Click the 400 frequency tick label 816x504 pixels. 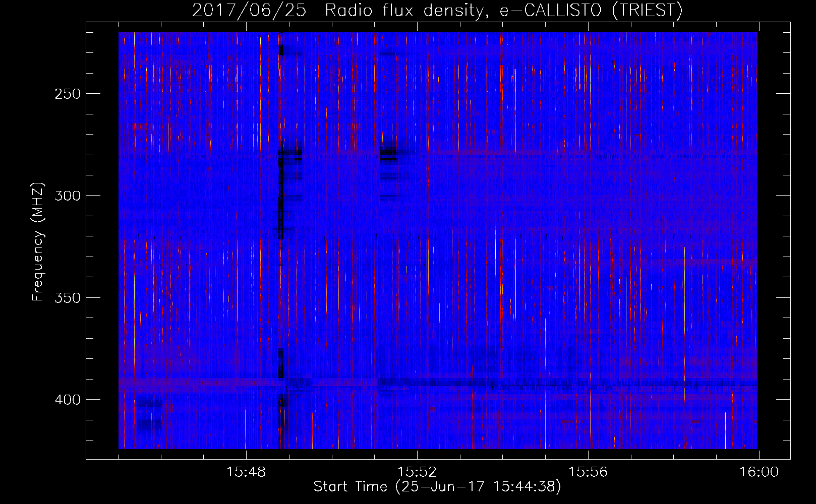[x=68, y=400]
